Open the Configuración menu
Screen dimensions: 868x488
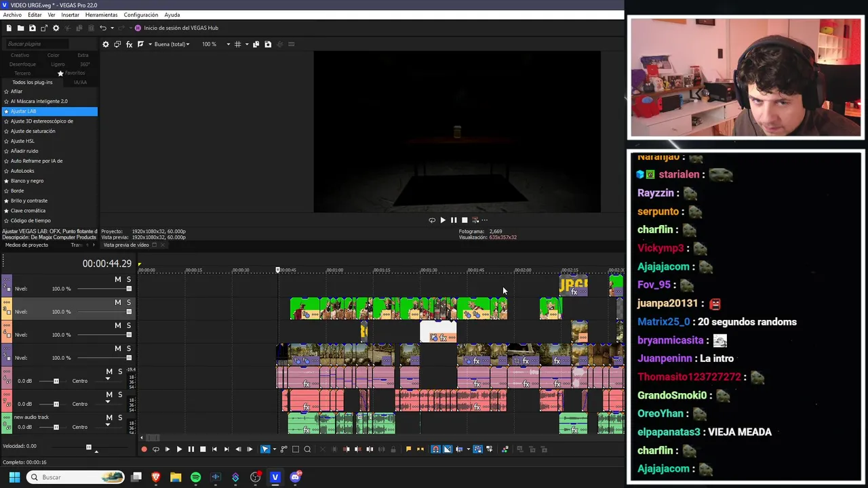click(141, 15)
